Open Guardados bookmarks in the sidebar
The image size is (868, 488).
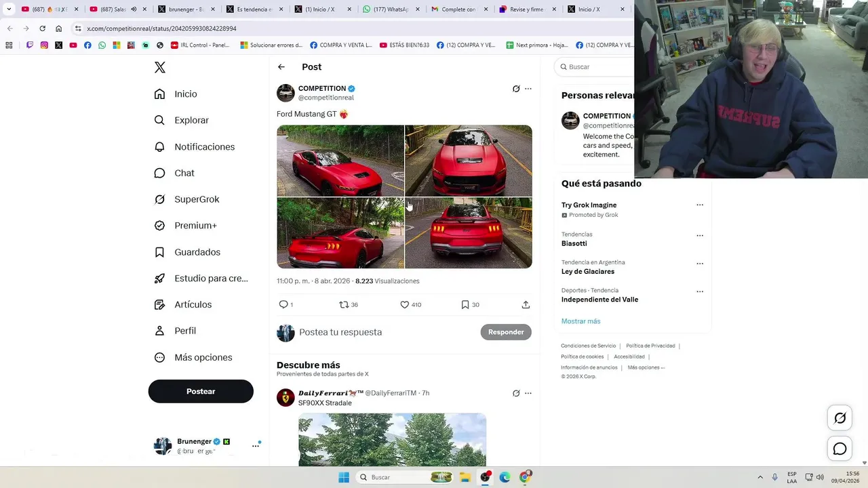pyautogui.click(x=187, y=252)
